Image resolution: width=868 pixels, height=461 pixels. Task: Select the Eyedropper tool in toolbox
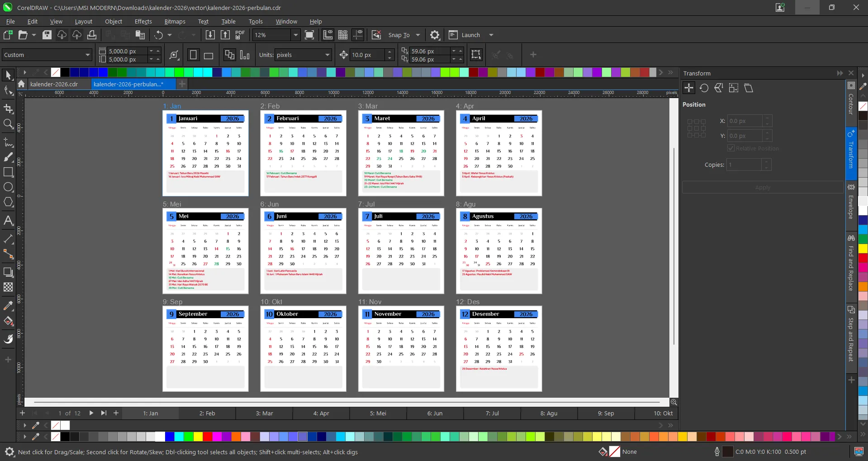tap(8, 306)
